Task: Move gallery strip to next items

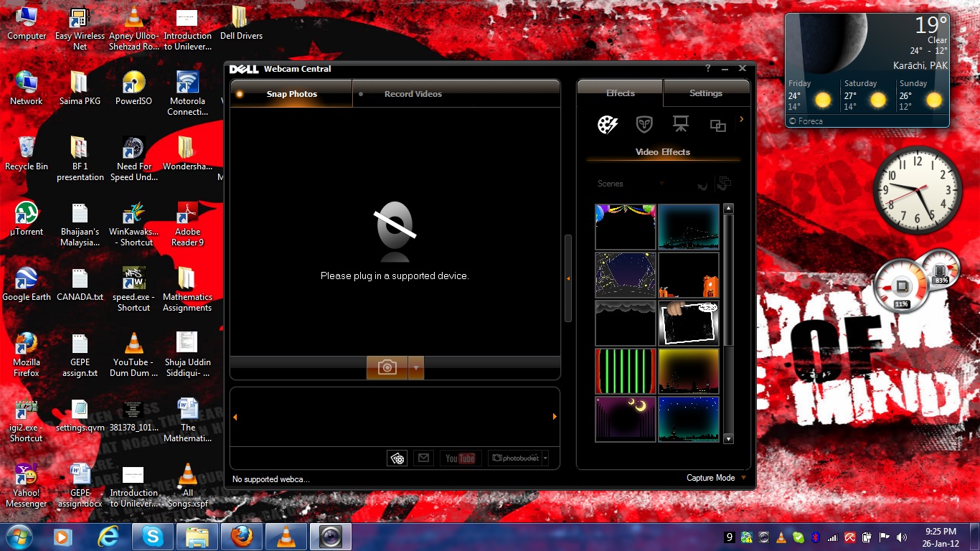Action: tap(555, 417)
